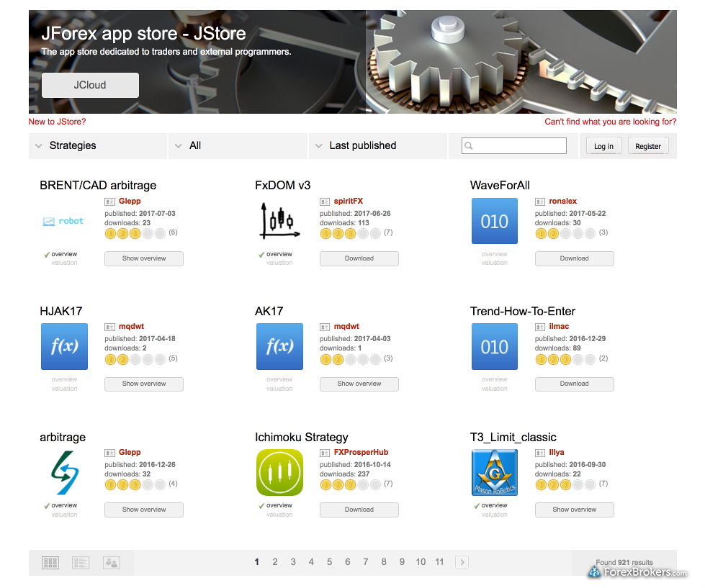Screen dimensions: 705x588
Task: Open Can't find what you are looking for link
Action: click(x=610, y=122)
